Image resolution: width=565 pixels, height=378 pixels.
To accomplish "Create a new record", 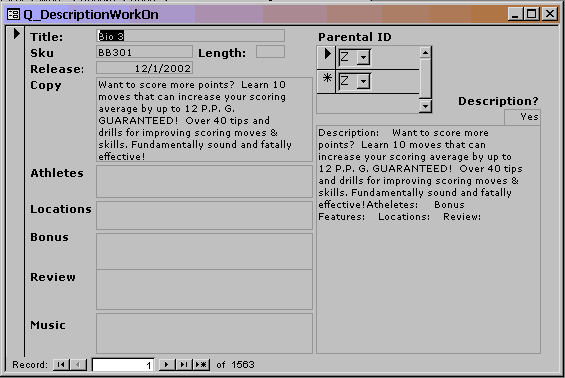I will click(201, 365).
